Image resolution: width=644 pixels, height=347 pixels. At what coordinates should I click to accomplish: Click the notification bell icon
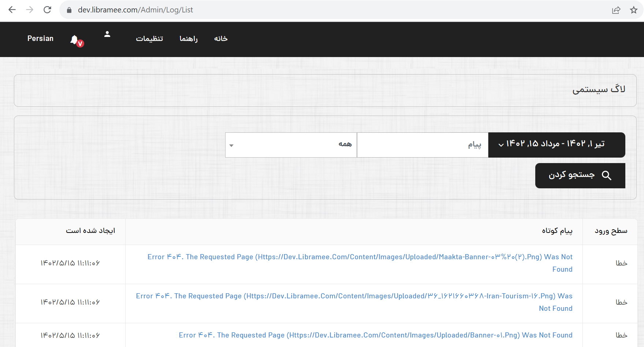(x=75, y=39)
